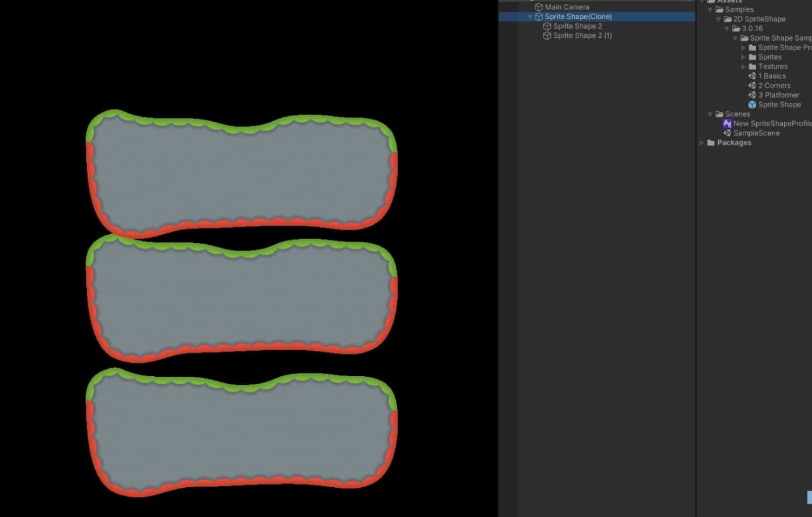This screenshot has width=812, height=517.
Task: Click the Main Camera cube icon
Action: (539, 7)
